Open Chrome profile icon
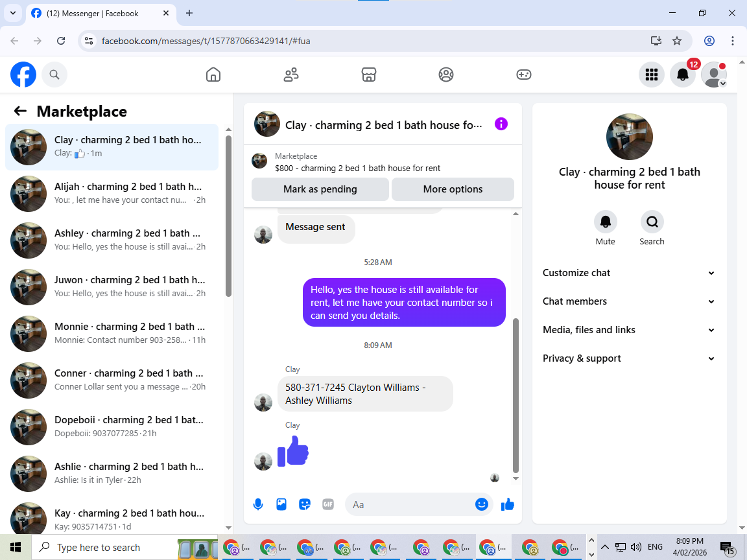 click(x=709, y=41)
